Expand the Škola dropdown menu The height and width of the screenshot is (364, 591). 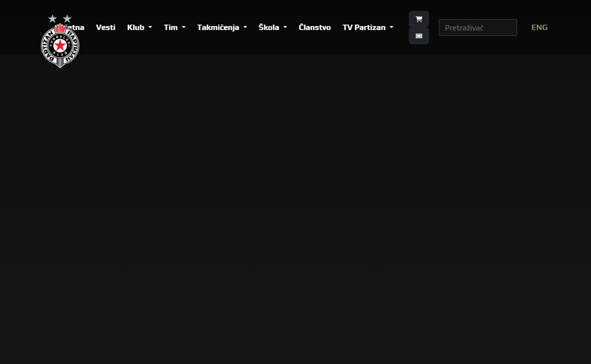tap(273, 28)
